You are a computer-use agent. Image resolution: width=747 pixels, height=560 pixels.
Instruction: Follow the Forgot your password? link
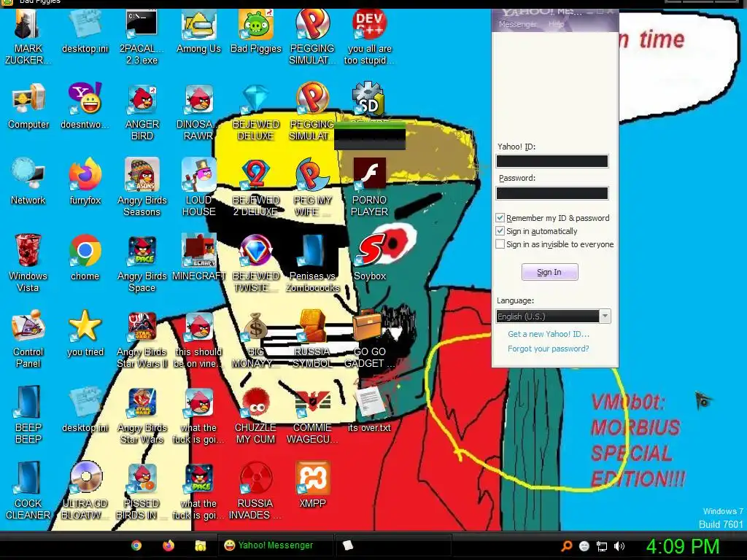[549, 349]
